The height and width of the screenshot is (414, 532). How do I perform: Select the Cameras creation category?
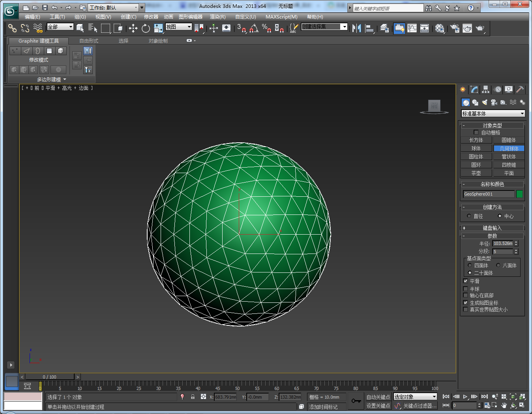tap(494, 103)
